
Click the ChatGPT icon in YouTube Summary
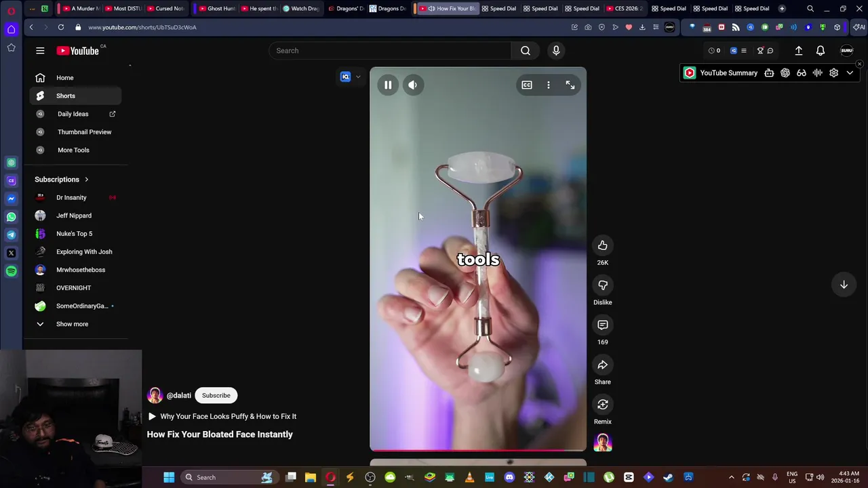(x=785, y=73)
